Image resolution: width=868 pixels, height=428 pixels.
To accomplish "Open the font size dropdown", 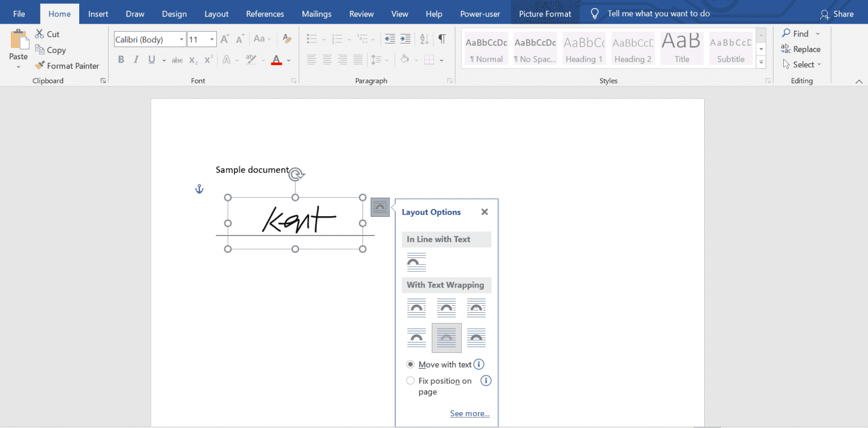I will (x=211, y=39).
